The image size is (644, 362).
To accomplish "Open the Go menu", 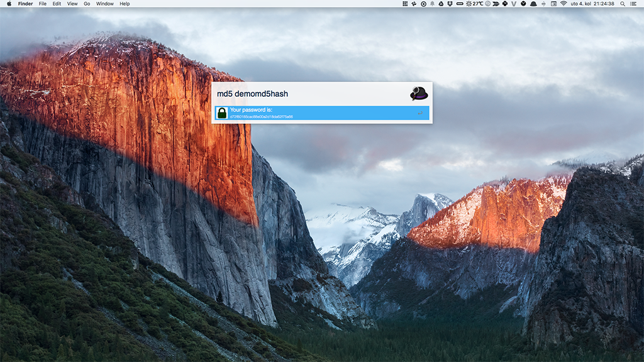I will point(87,4).
